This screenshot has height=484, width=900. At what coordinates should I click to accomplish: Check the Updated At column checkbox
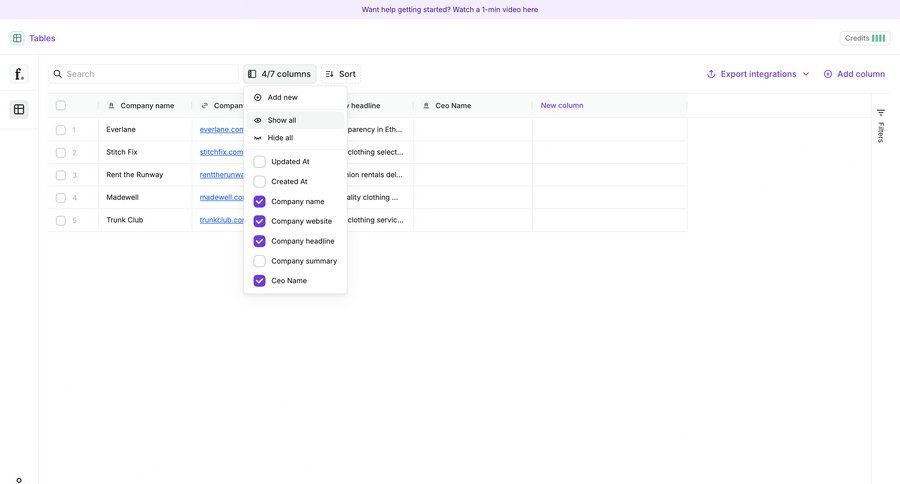coord(259,161)
